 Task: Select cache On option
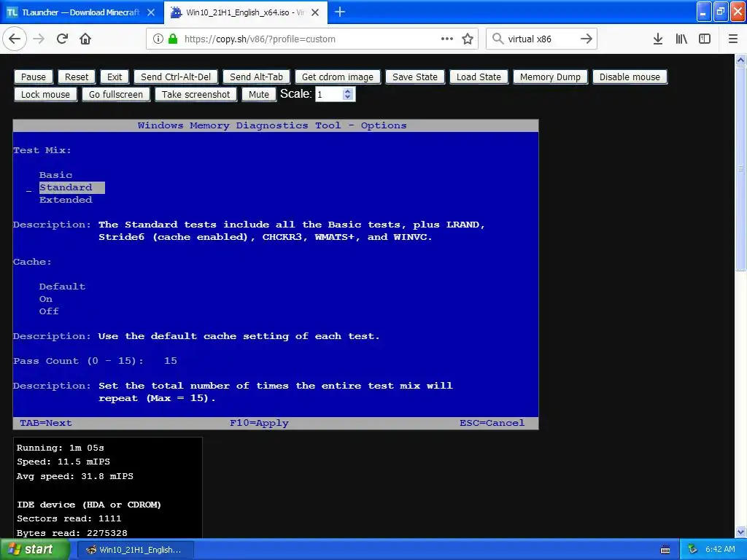point(46,299)
